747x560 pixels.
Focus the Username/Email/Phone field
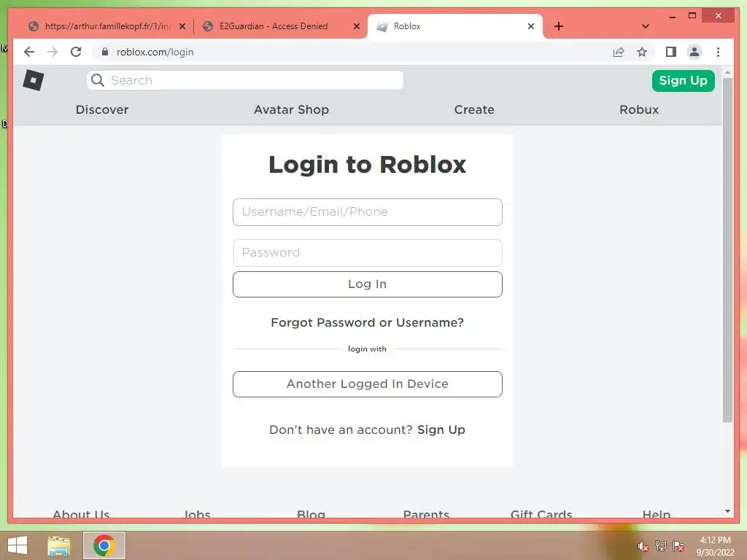tap(368, 212)
